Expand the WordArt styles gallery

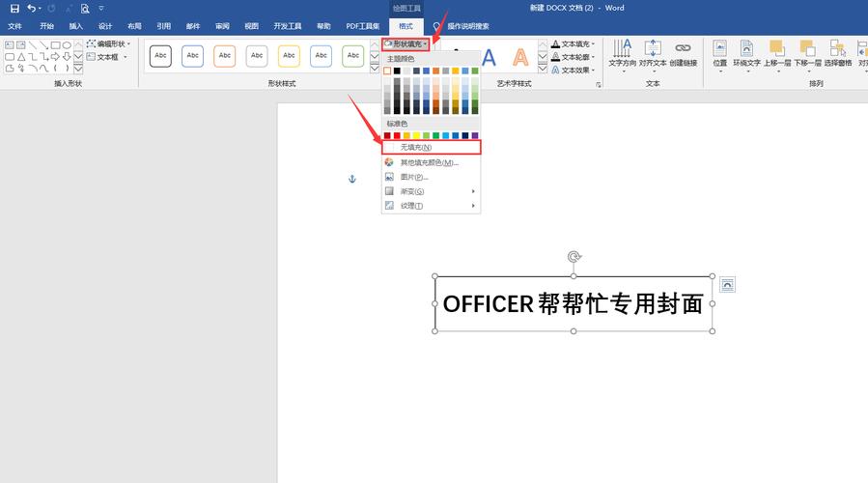coord(543,69)
